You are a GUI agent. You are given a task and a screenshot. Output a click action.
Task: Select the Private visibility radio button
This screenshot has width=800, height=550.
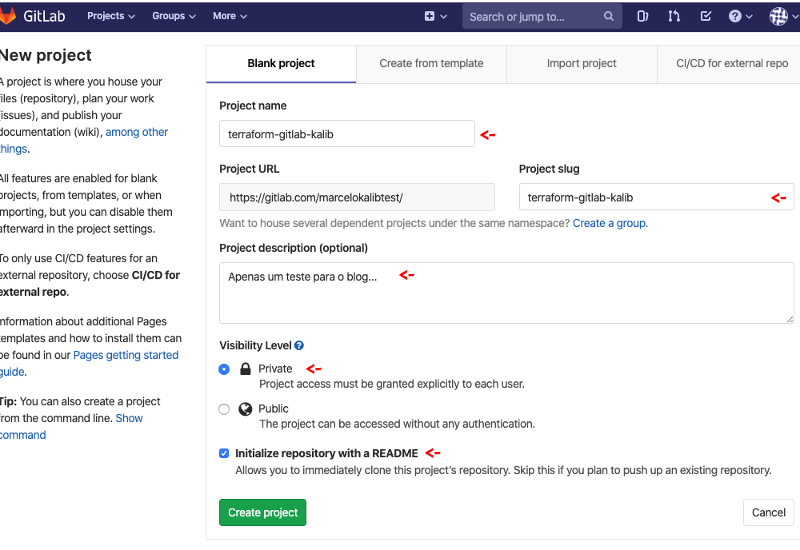(x=224, y=369)
